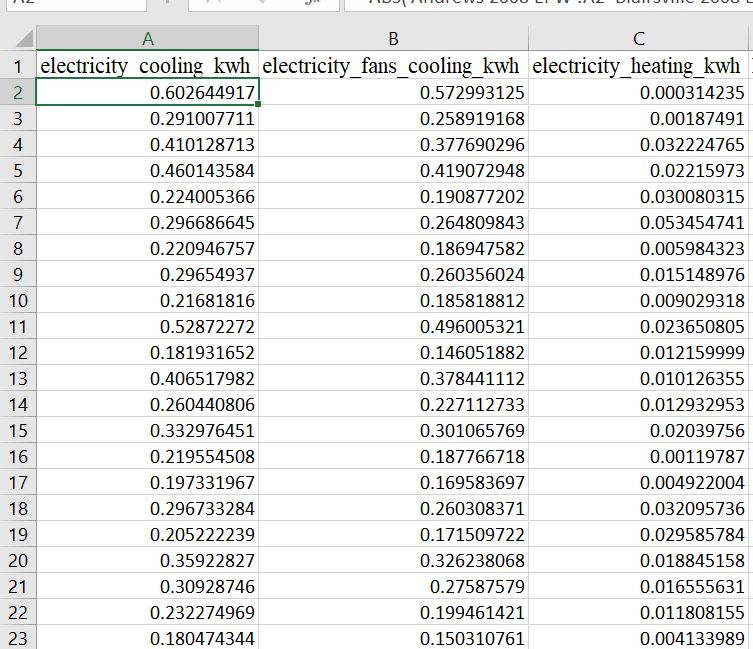This screenshot has width=753, height=649.
Task: Select cell with value 0.181931652
Action: coord(147,353)
